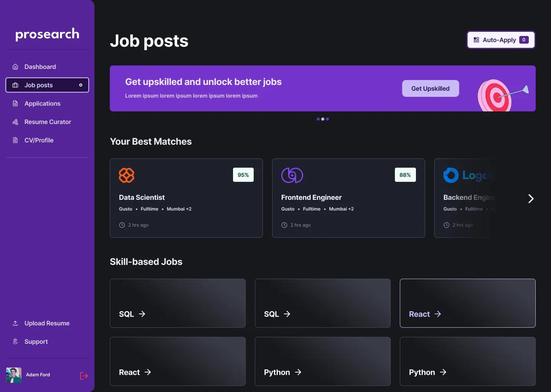This screenshot has height=392, width=551.
Task: Open the rightmost Python skill card
Action: [x=468, y=361]
